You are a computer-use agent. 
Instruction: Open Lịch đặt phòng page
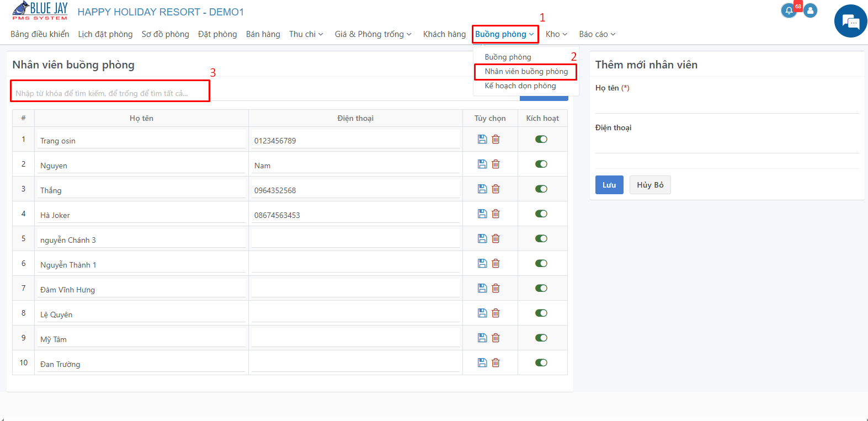point(105,34)
